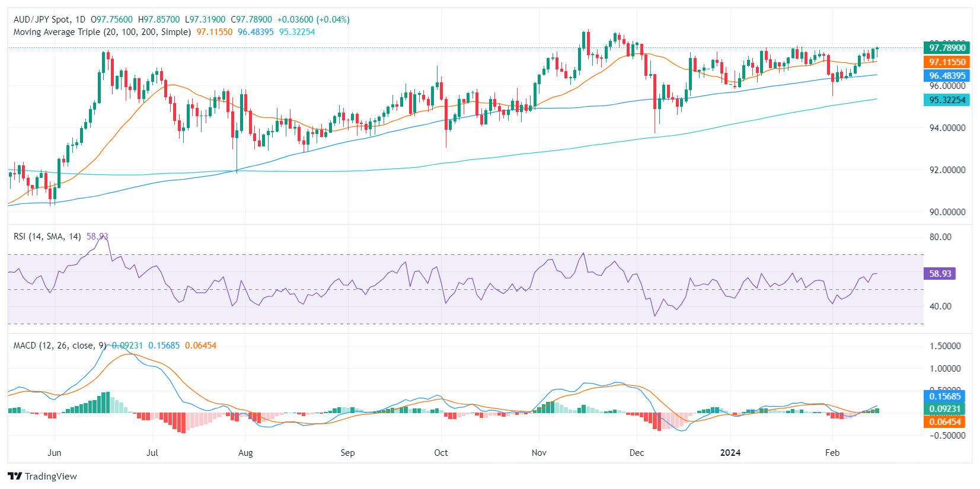
Task: Click the L97.31900 low value in header
Action: click(205, 20)
